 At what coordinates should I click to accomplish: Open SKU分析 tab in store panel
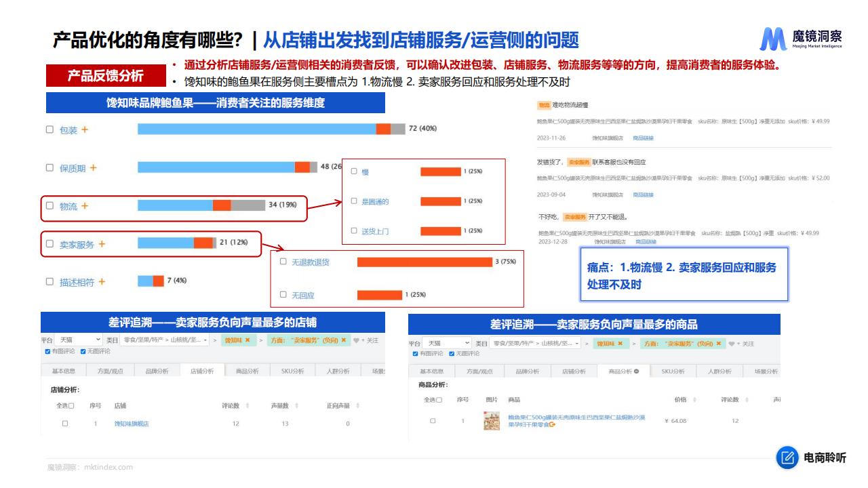pyautogui.click(x=294, y=371)
